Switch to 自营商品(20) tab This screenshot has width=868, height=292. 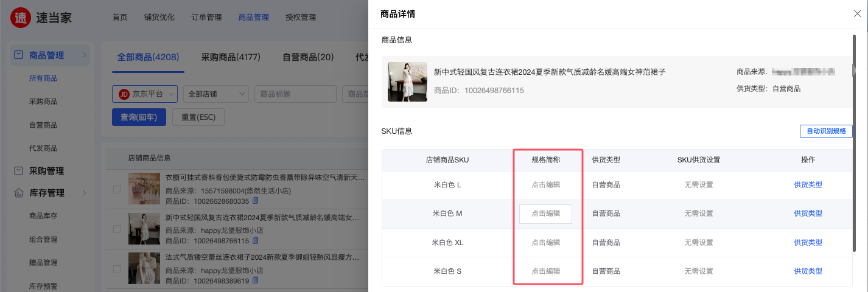(308, 57)
